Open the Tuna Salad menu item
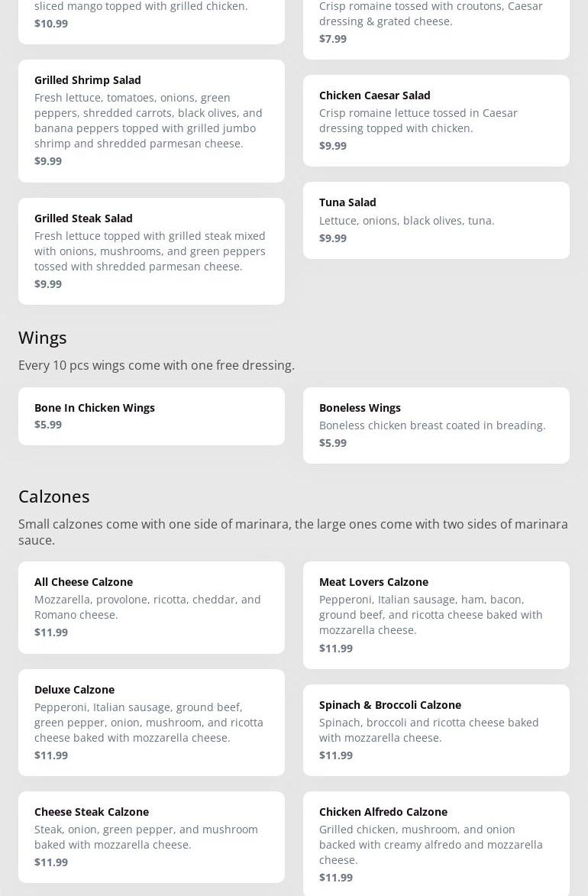This screenshot has width=588, height=896. [x=436, y=221]
